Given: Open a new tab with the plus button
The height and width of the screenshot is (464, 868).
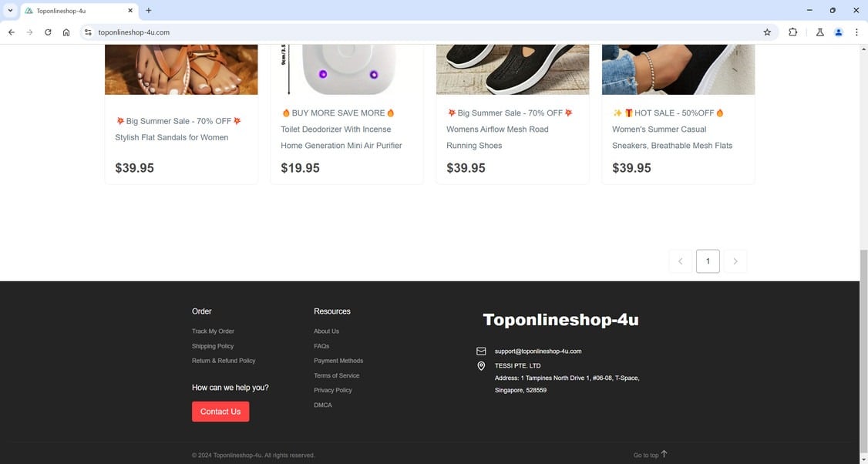Looking at the screenshot, I should point(148,11).
